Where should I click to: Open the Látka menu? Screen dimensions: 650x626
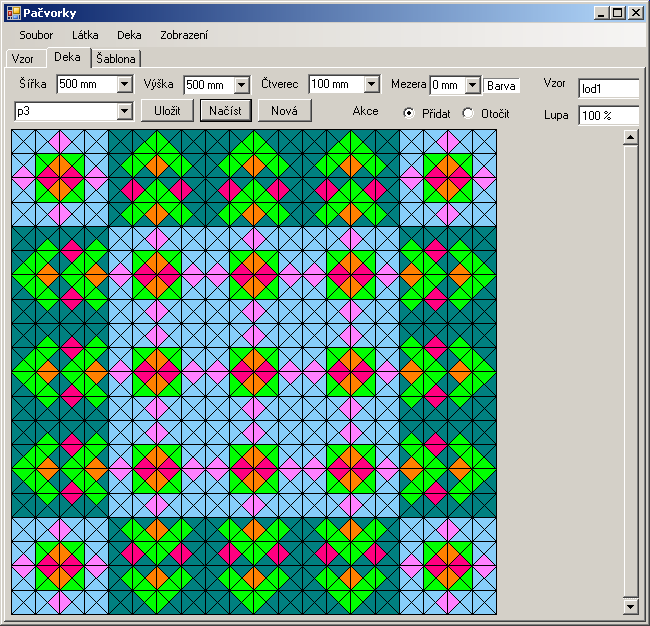85,35
